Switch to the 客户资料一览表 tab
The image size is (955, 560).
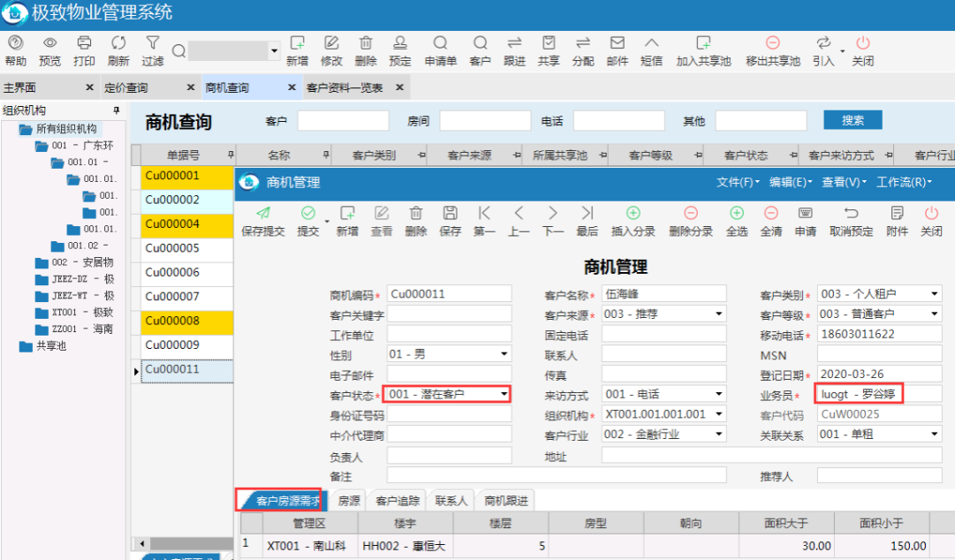pos(345,87)
